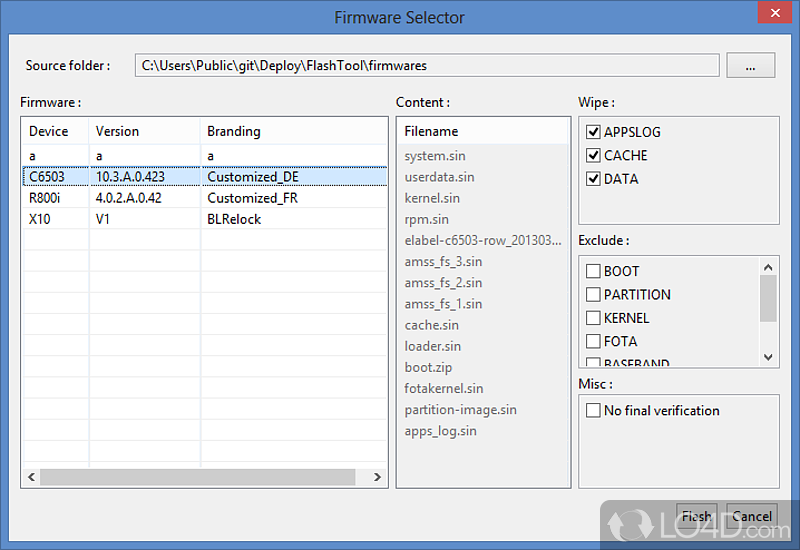
Task: Toggle the CACHE wipe checkbox
Action: 593,156
